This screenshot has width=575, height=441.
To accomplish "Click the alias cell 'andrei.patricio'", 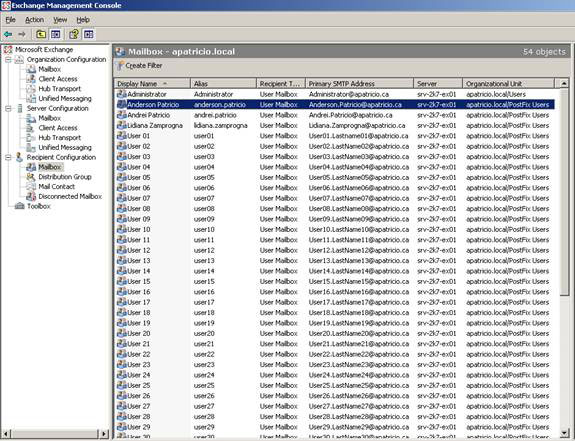I will point(215,115).
